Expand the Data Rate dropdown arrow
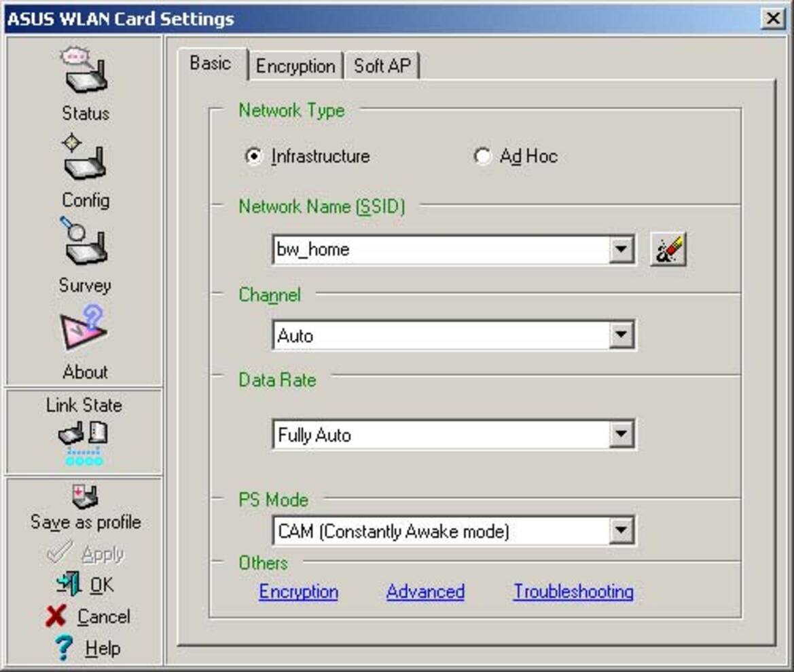The width and height of the screenshot is (794, 672). (x=621, y=434)
